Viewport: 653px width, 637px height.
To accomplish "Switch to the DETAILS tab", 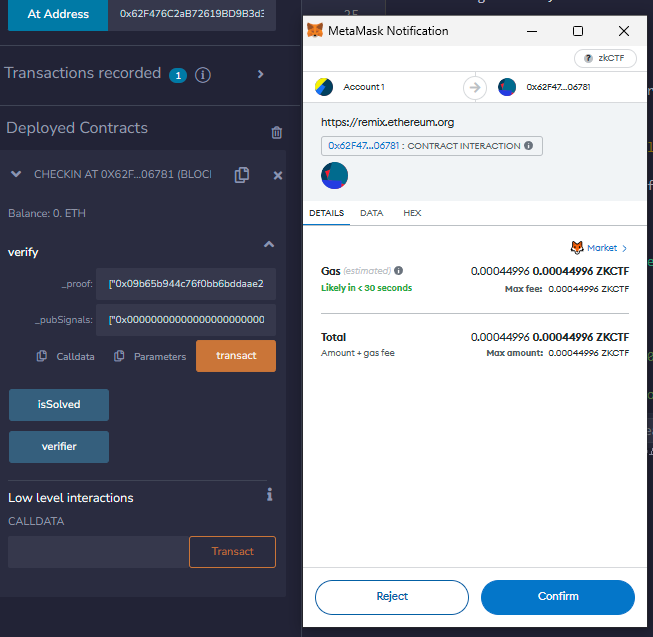I will pos(326,213).
